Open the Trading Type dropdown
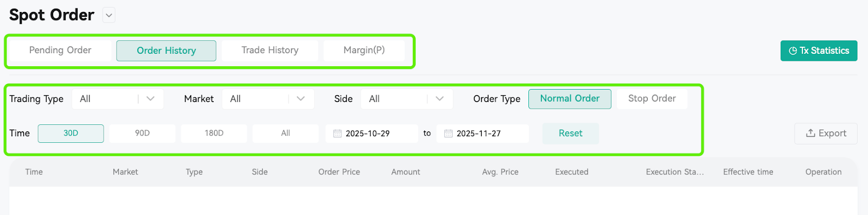The width and height of the screenshot is (868, 215). coord(118,99)
